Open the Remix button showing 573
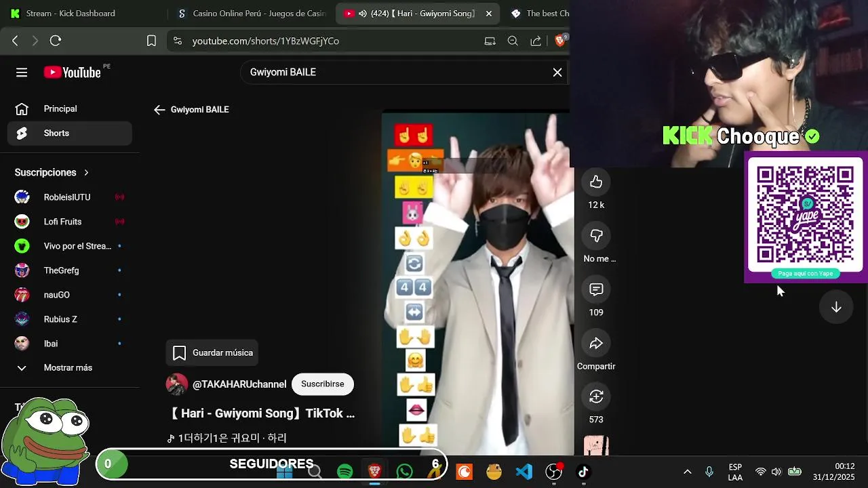 [x=596, y=396]
